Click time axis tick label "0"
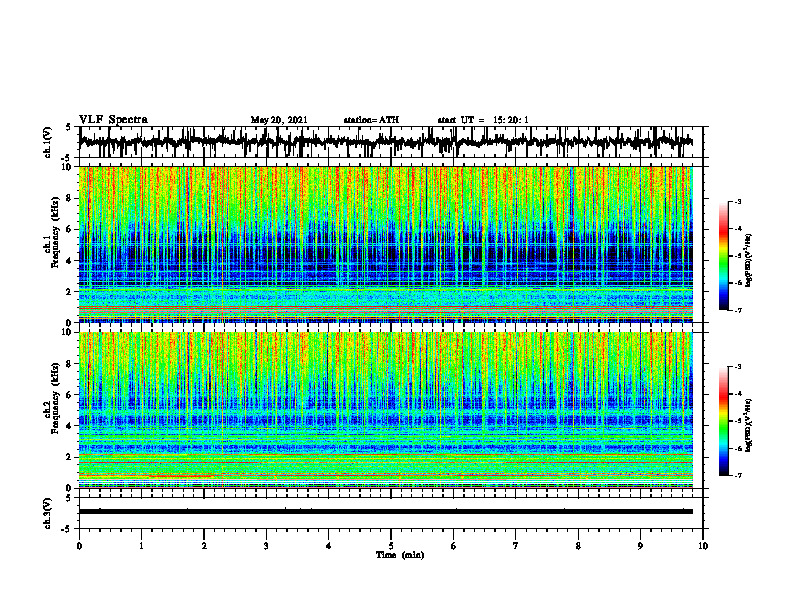Screen dimensions: 792x612 (x=79, y=546)
